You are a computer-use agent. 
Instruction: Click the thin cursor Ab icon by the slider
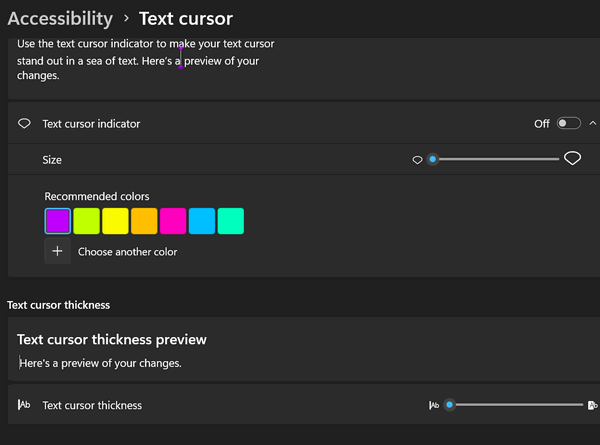click(x=434, y=405)
